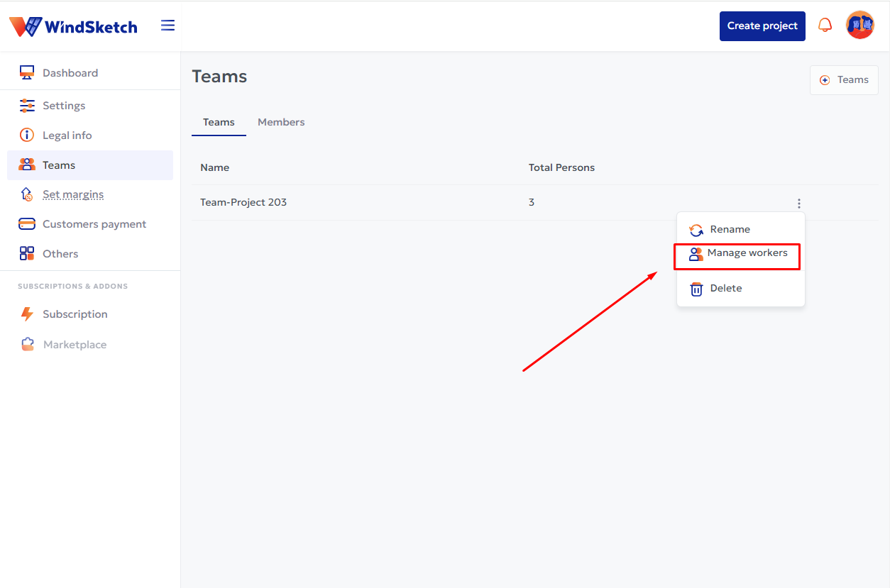Click the Teams page heading
The image size is (890, 588).
pos(220,77)
